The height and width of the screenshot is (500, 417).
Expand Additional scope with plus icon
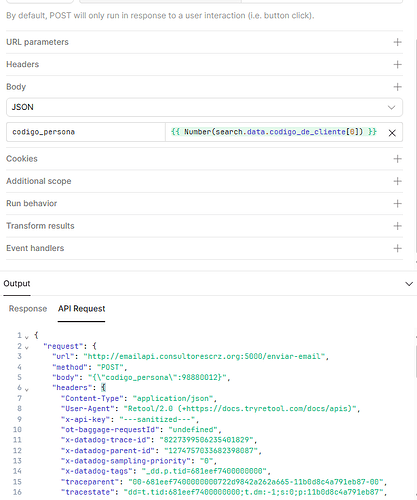pos(397,181)
